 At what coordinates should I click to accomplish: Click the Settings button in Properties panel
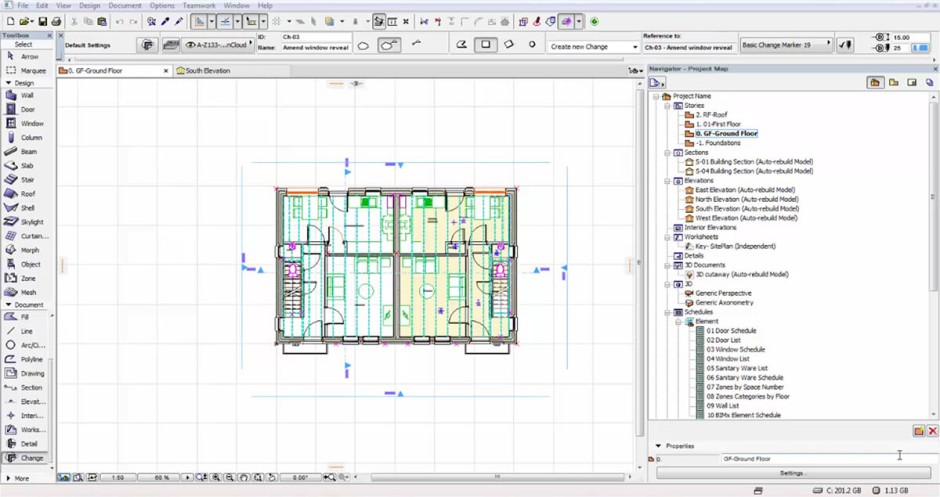tap(791, 473)
